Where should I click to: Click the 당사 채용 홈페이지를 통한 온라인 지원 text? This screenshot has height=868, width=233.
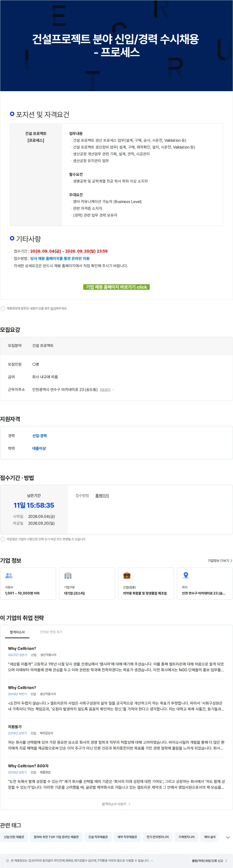(x=60, y=258)
